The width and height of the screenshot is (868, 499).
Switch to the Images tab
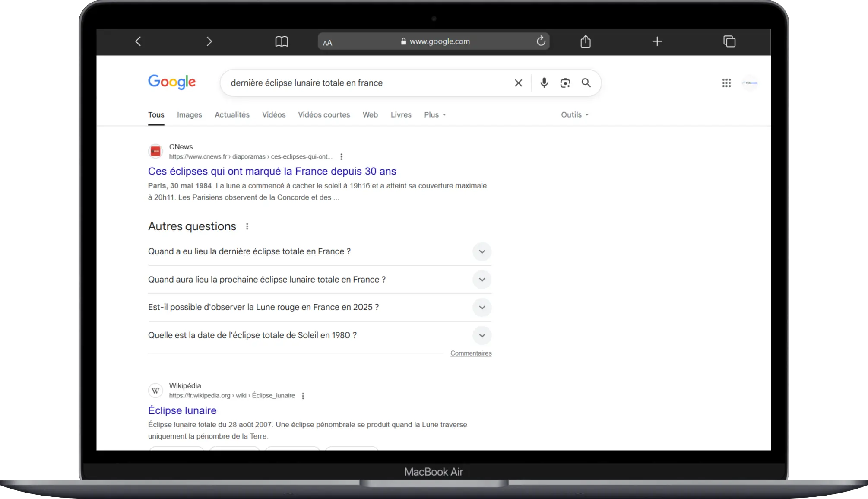click(x=190, y=115)
